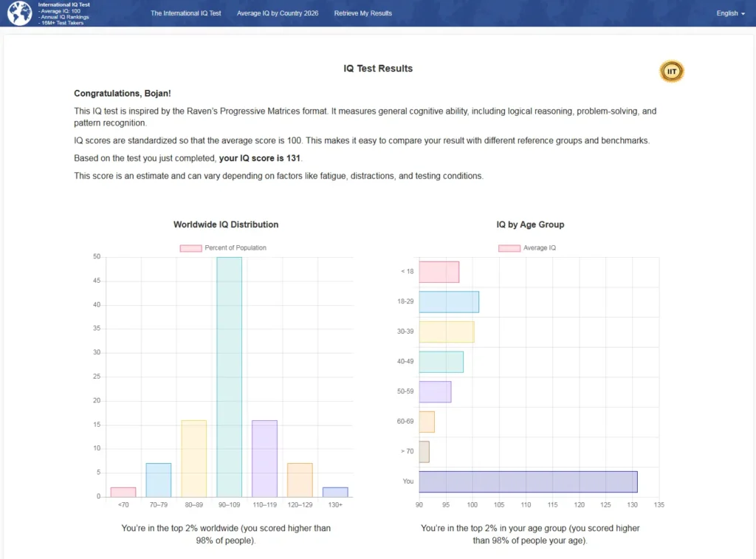Click the gold IIT badge icon
756x559 pixels.
[671, 72]
